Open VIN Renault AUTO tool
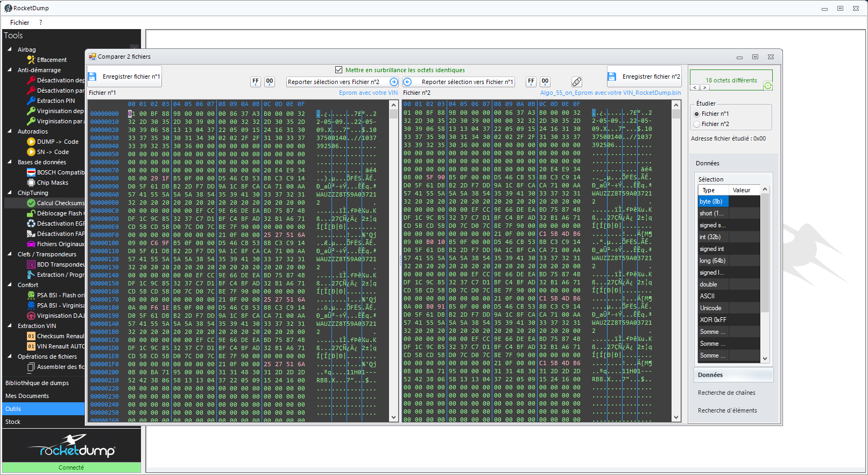This screenshot has height=475, width=868. pos(56,346)
